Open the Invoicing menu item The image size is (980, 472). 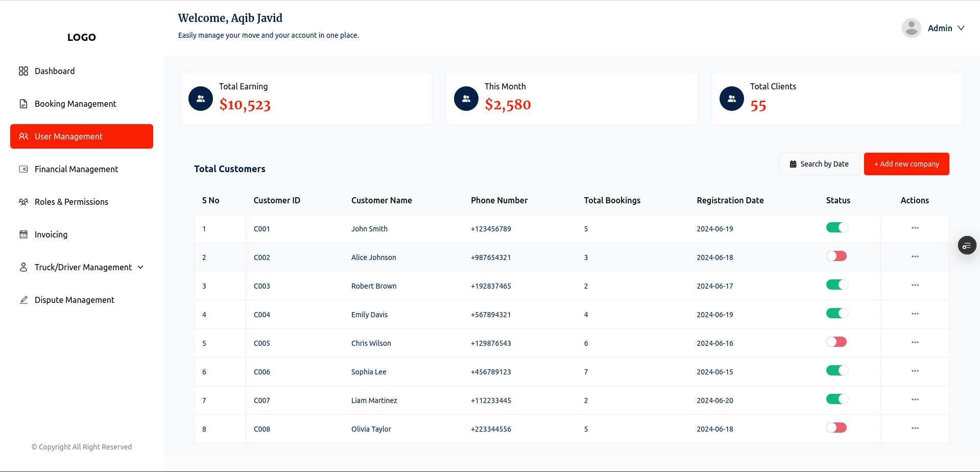pyautogui.click(x=51, y=234)
